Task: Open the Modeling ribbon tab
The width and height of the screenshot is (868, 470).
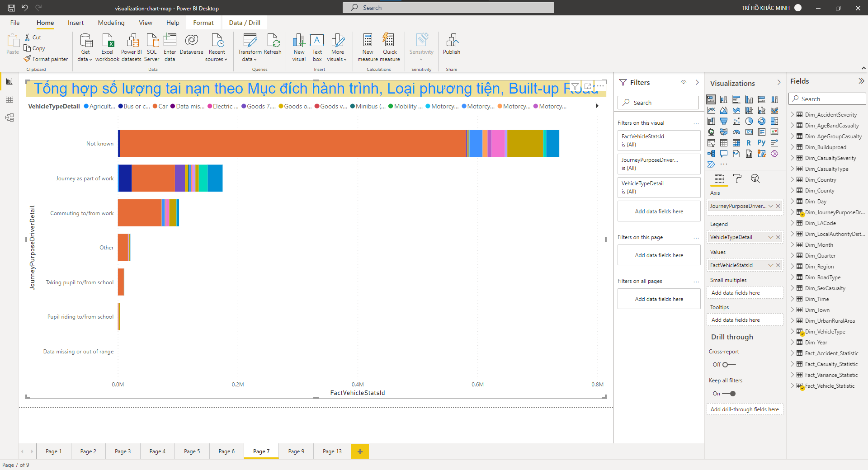Action: pos(111,23)
